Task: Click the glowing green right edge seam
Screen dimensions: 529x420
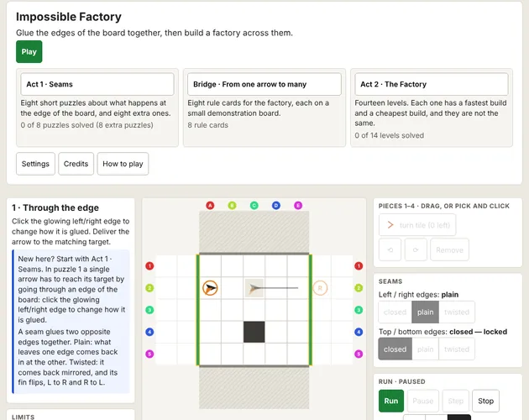Action: [311, 310]
